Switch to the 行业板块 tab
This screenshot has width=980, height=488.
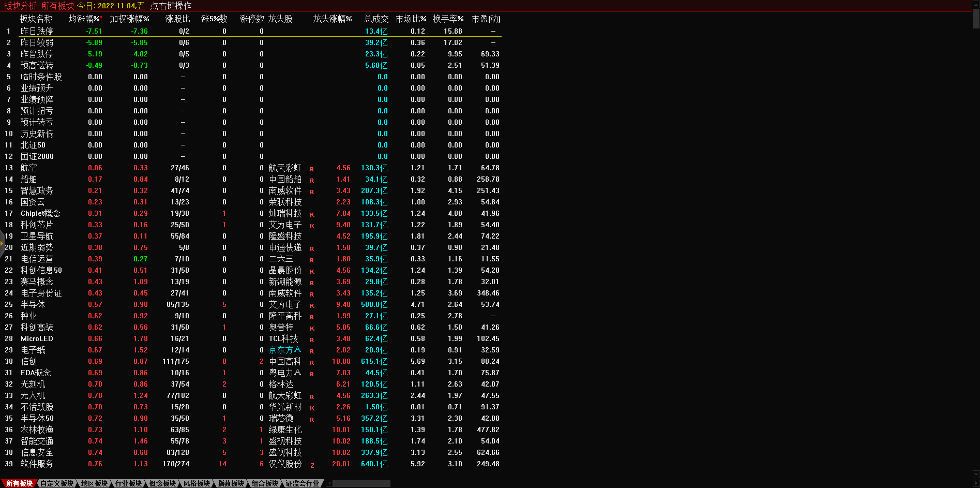click(128, 483)
